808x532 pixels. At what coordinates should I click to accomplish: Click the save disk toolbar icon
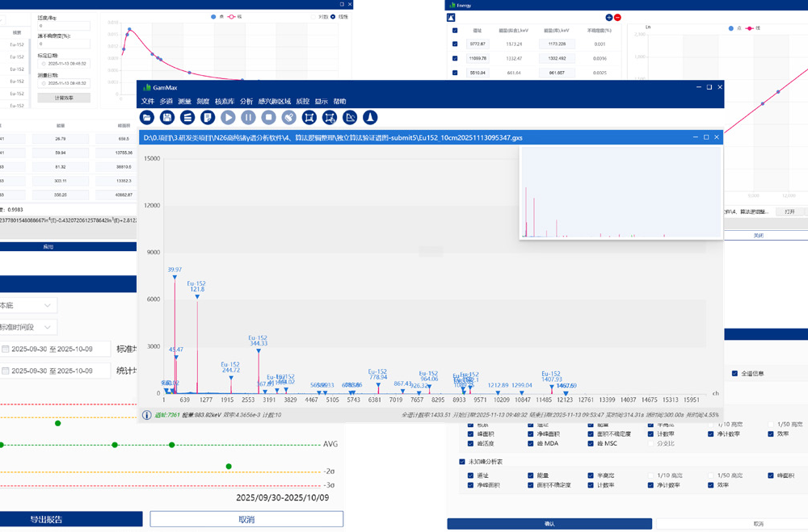click(x=167, y=117)
